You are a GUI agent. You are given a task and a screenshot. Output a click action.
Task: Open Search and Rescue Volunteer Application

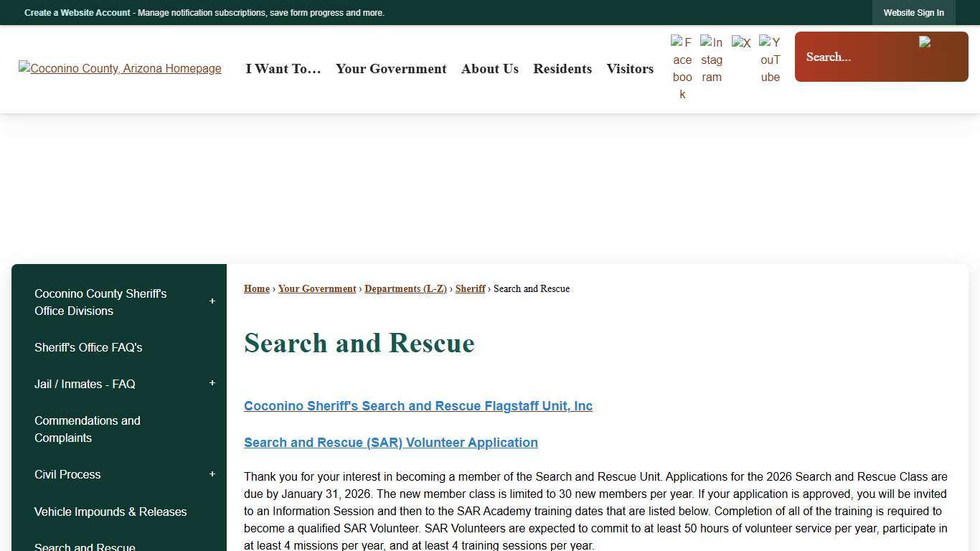click(390, 442)
